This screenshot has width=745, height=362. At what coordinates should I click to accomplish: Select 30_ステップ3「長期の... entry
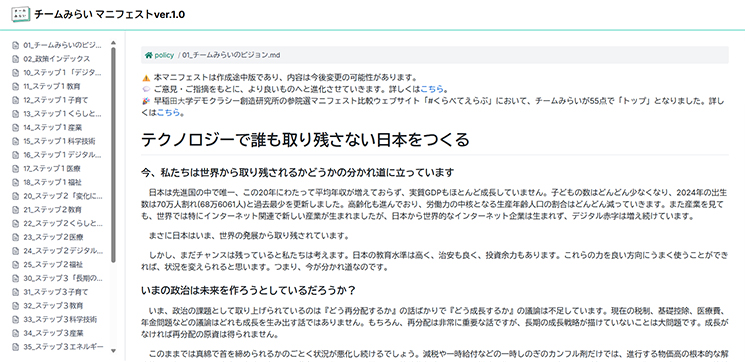pyautogui.click(x=63, y=278)
